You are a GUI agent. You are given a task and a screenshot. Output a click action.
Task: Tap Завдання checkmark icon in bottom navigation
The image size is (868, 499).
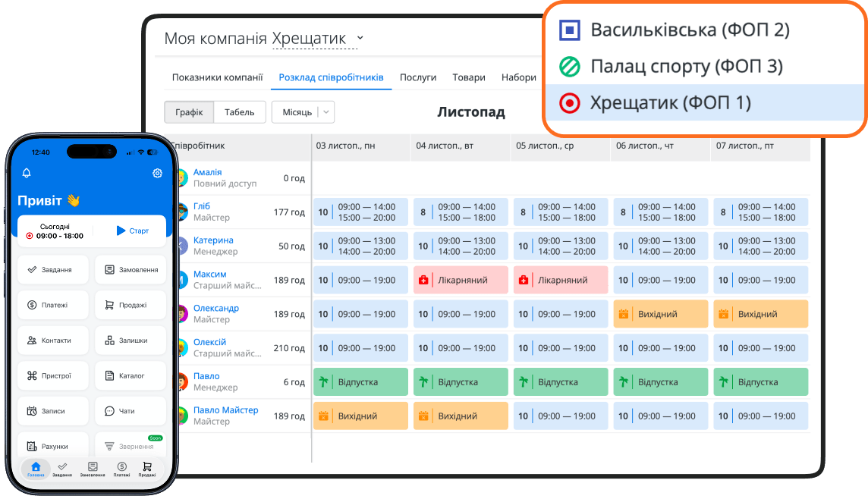[x=62, y=469]
